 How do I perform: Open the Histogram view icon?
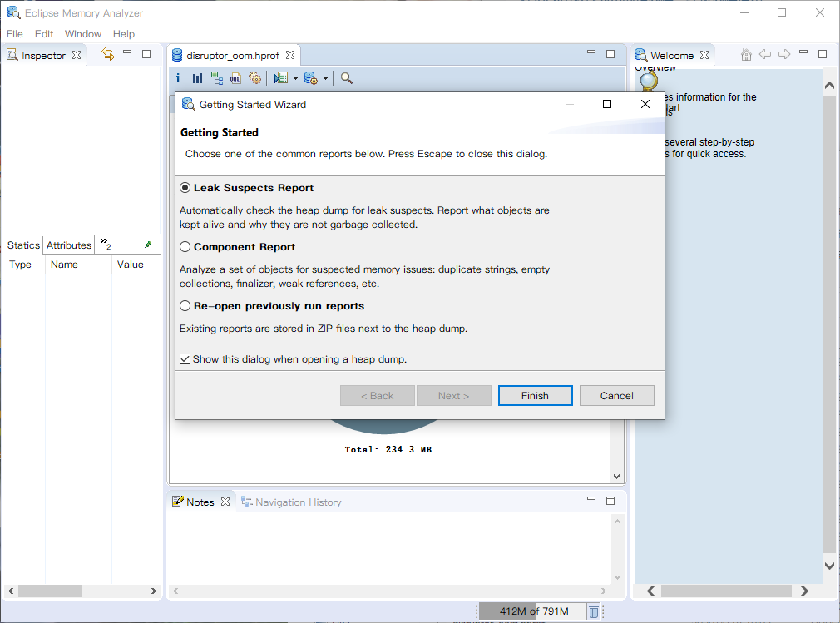[197, 78]
